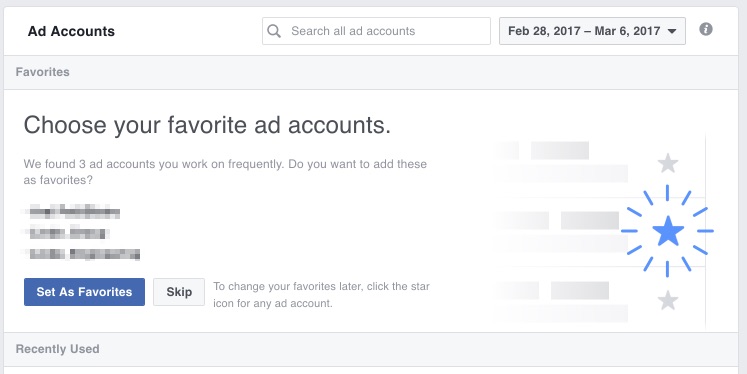This screenshot has height=374, width=747.
Task: Click the date range dropdown arrow
Action: click(672, 31)
